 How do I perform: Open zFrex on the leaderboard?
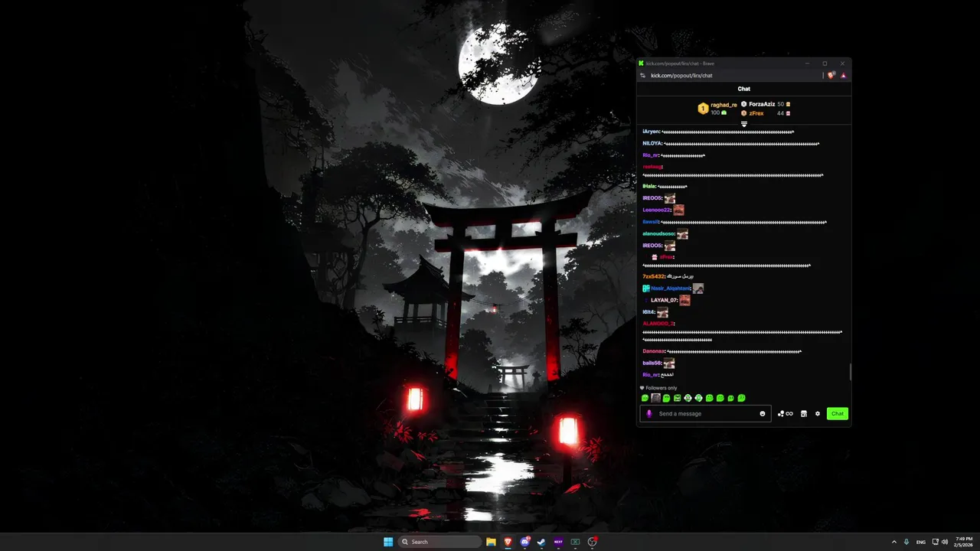pos(756,113)
